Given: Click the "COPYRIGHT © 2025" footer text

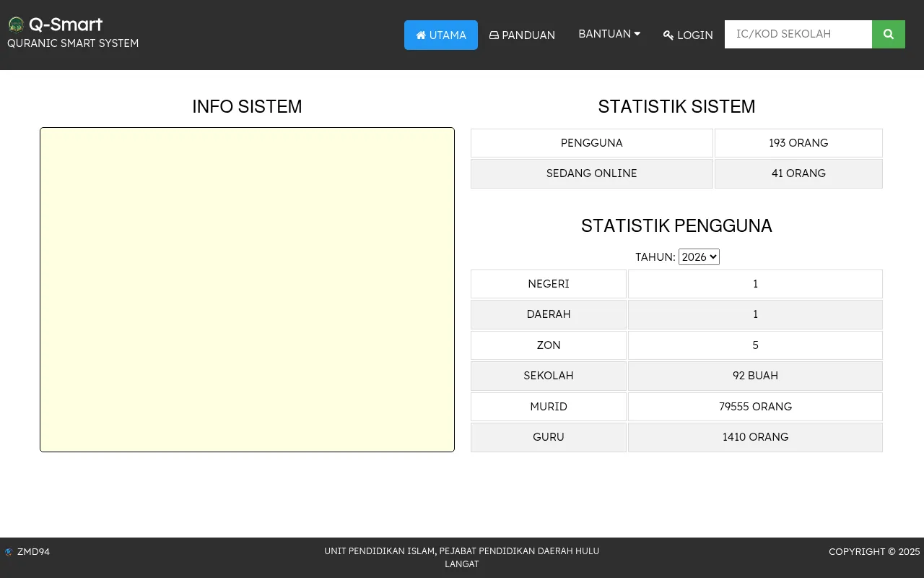Looking at the screenshot, I should tap(874, 552).
